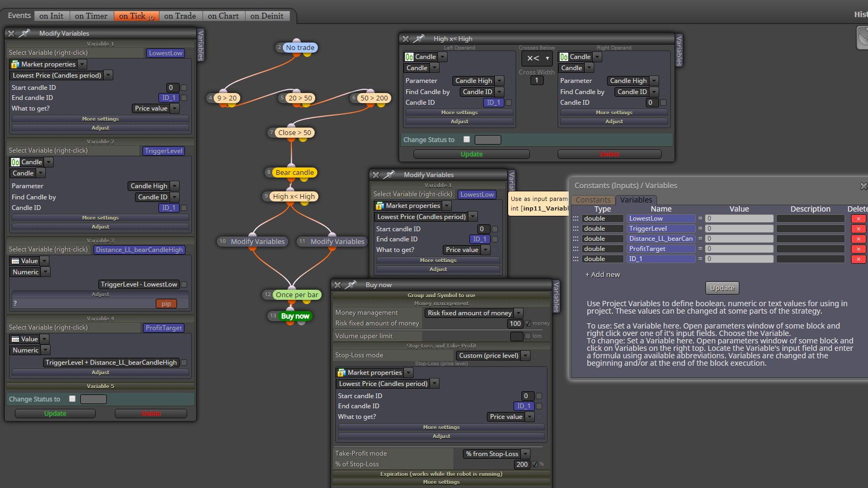This screenshot has width=868, height=488.
Task: Toggle the money checkbox in Buy now
Action: [x=528, y=323]
